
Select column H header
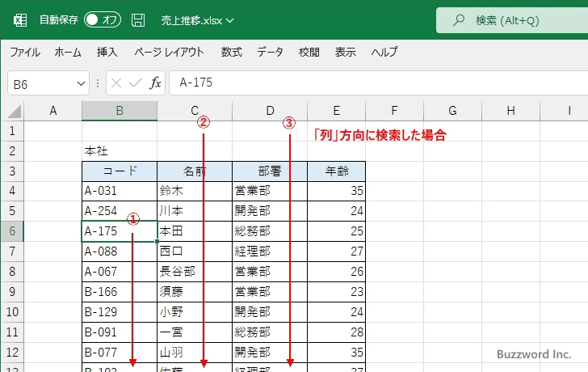point(510,111)
